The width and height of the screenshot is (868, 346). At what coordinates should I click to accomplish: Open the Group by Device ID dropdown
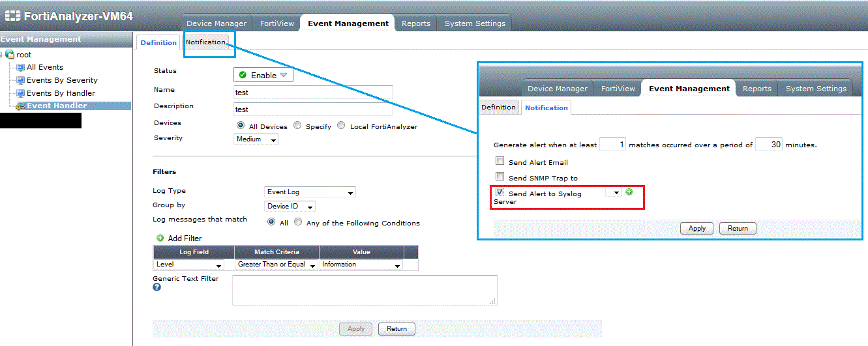(290, 207)
